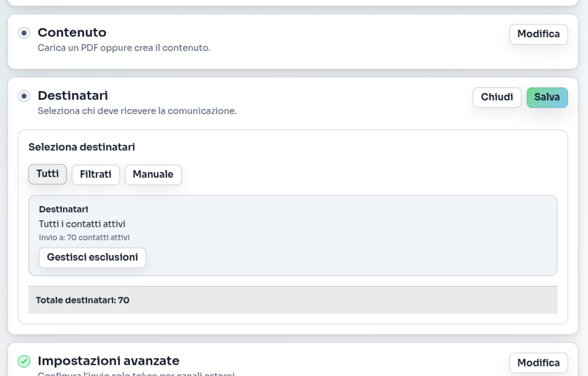This screenshot has width=588, height=376.
Task: Click the Contenuto step status icon
Action: click(x=24, y=33)
